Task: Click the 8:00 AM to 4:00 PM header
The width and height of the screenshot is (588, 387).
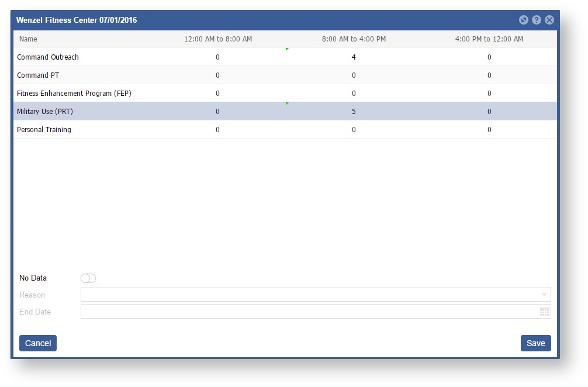Action: click(x=354, y=39)
